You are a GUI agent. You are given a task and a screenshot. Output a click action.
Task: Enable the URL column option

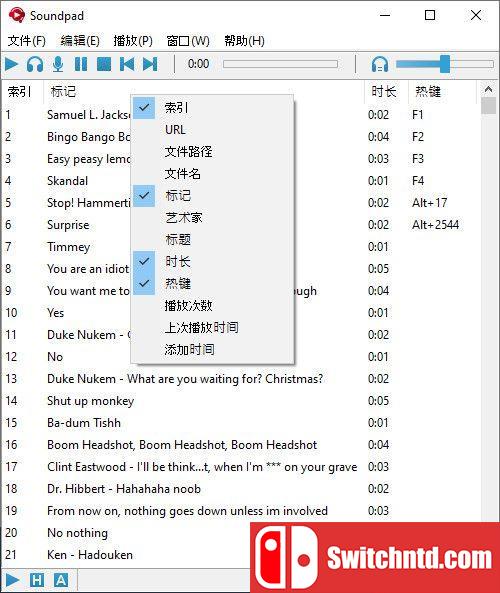[x=212, y=130]
